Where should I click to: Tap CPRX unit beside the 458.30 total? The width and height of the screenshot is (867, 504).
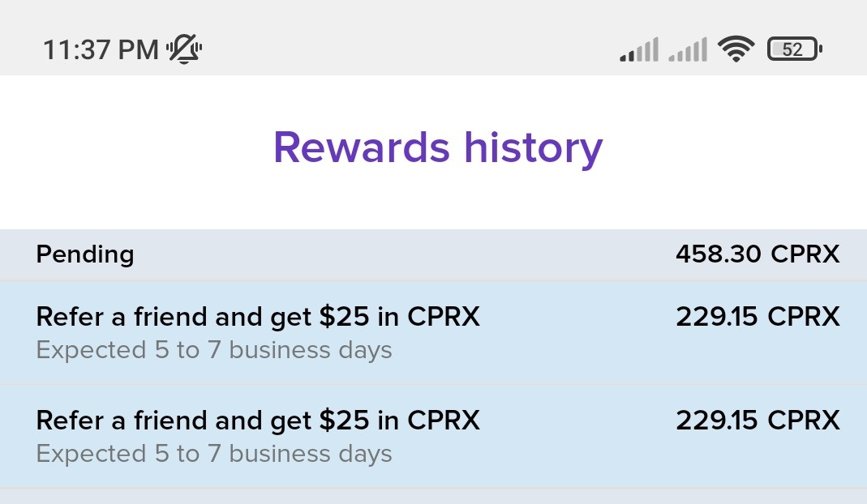coord(805,254)
